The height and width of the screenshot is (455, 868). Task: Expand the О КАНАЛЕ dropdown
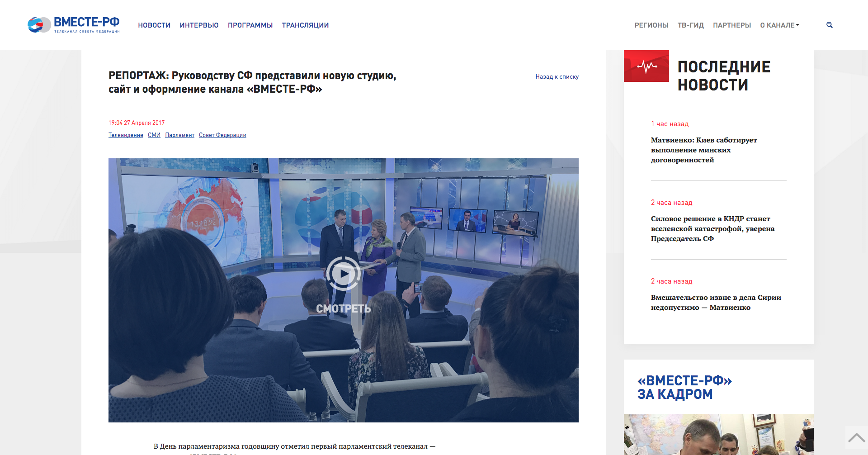pos(779,25)
